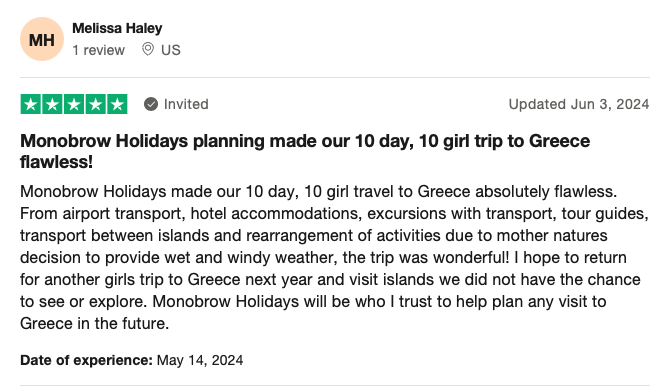This screenshot has width=668, height=390.
Task: Click the "Invited" verification label
Action: pos(186,104)
